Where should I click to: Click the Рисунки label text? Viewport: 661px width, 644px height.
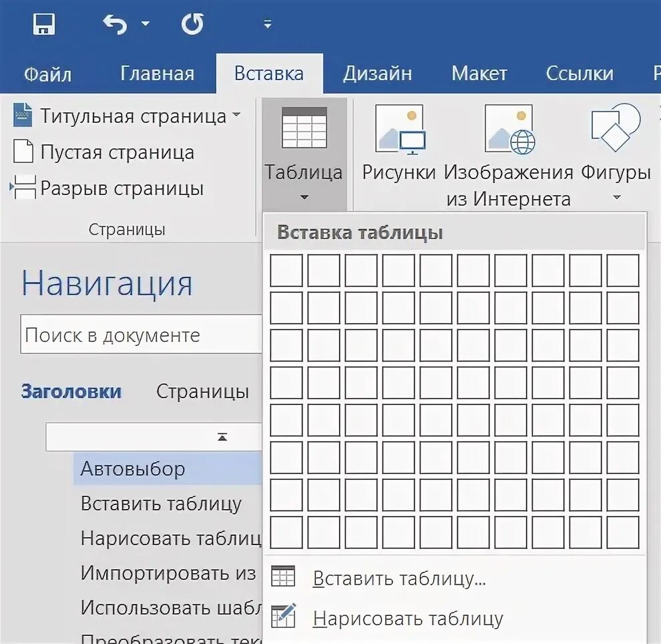pyautogui.click(x=399, y=172)
